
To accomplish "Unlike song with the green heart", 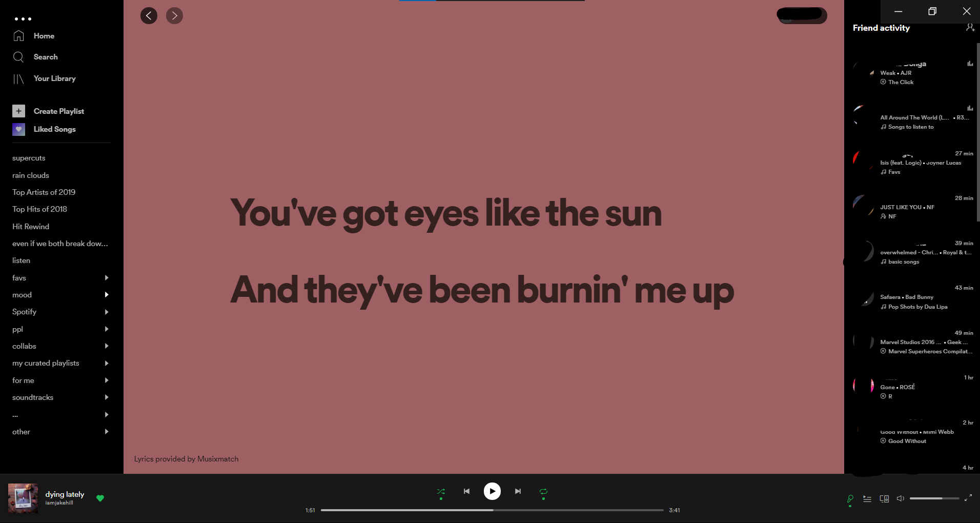I will pos(100,498).
